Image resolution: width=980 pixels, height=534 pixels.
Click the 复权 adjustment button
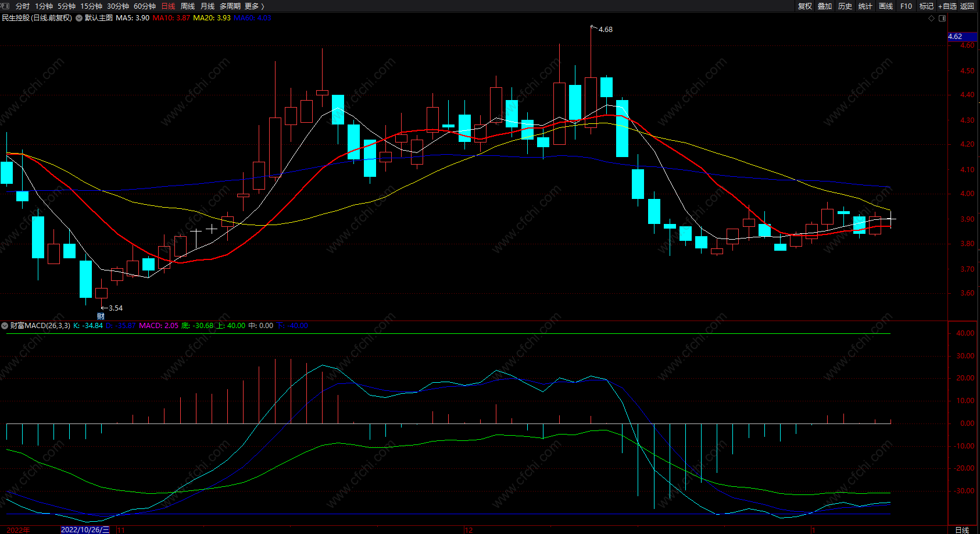pyautogui.click(x=805, y=6)
